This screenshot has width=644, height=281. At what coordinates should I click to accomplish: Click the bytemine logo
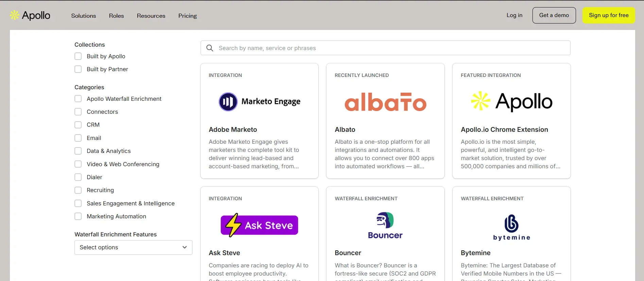[511, 227]
